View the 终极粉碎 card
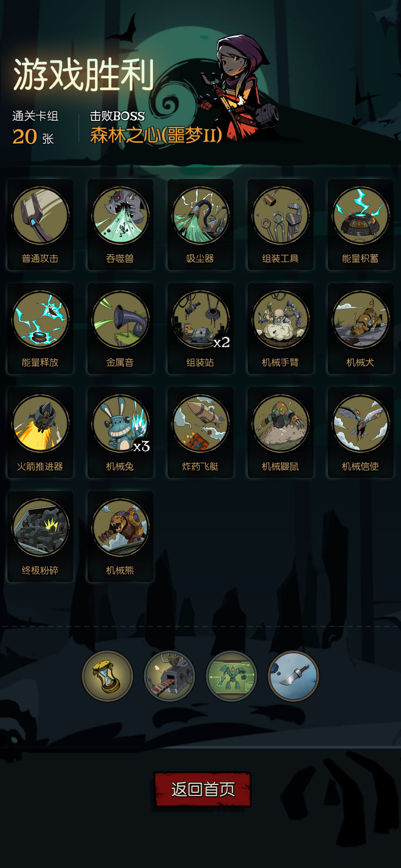The width and height of the screenshot is (401, 868). click(40, 536)
